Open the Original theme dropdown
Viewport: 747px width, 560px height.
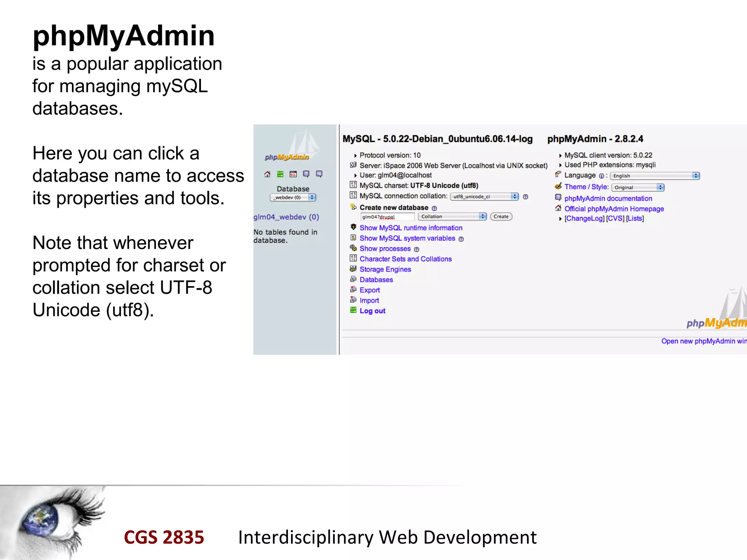[638, 187]
